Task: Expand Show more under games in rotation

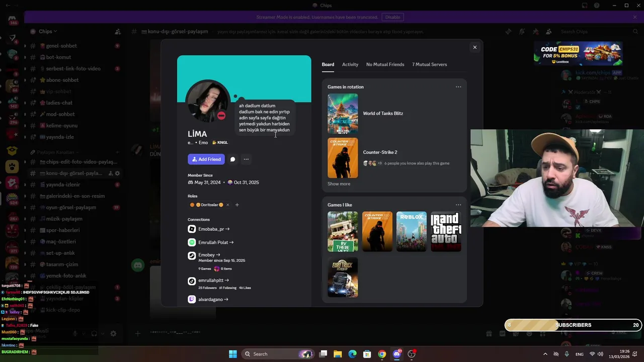Action: coord(339,184)
